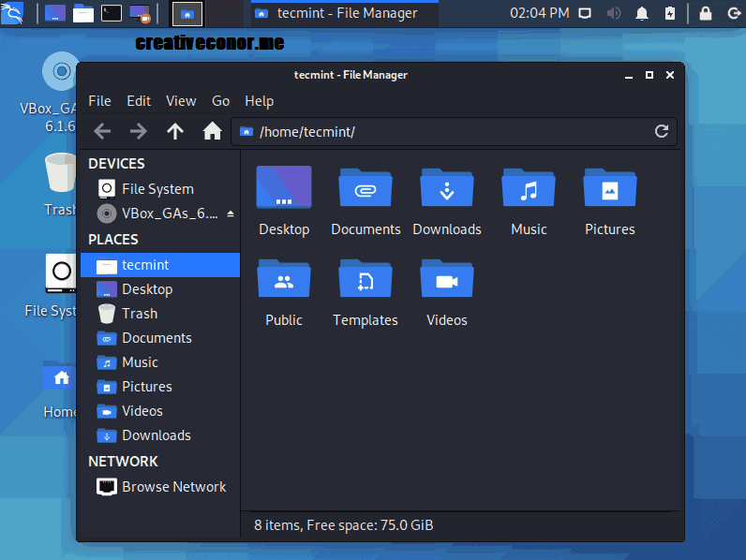Select the Public folder icon
The width and height of the screenshot is (746, 560).
(x=284, y=278)
